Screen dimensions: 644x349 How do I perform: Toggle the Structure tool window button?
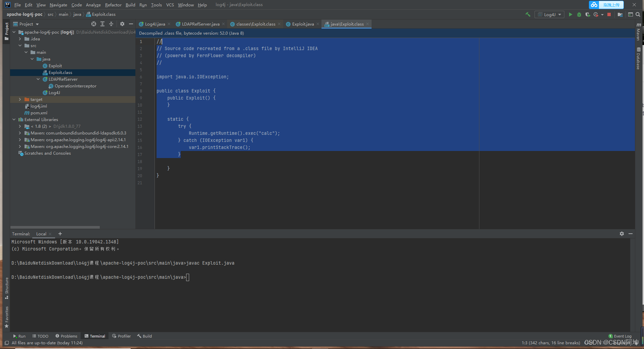[6, 288]
